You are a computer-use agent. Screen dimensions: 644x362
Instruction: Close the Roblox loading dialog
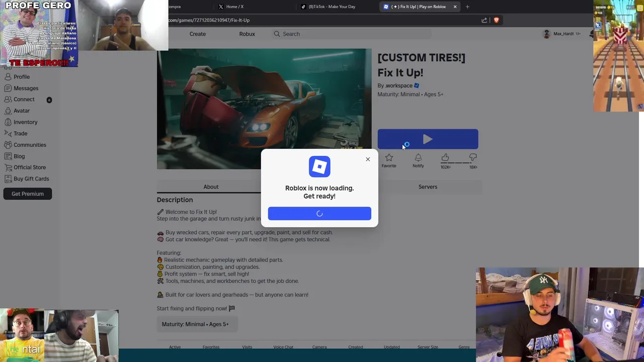[368, 159]
